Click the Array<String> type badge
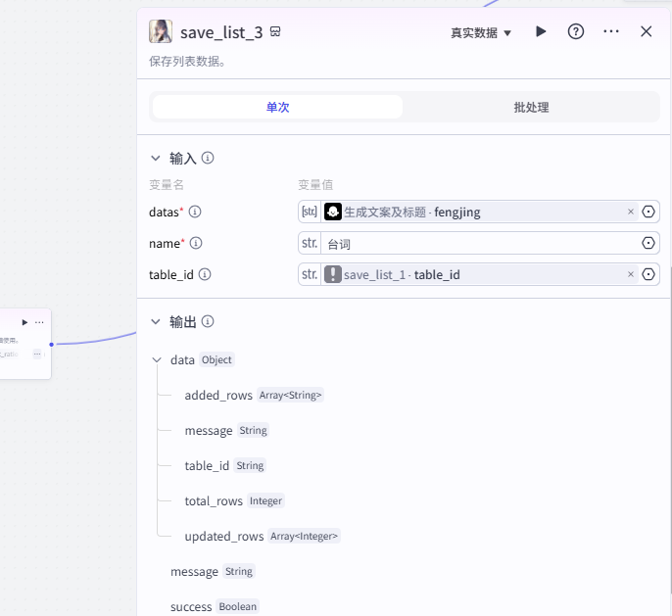The height and width of the screenshot is (616, 672). point(290,395)
